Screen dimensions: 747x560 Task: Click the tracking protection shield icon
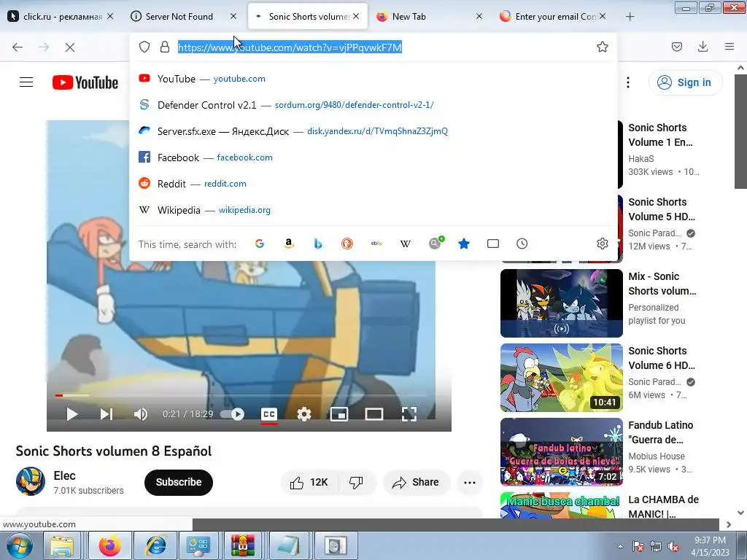pyautogui.click(x=144, y=47)
